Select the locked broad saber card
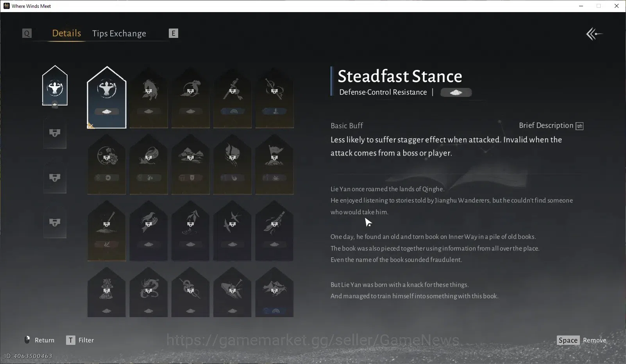The height and width of the screenshot is (364, 626). [274, 230]
